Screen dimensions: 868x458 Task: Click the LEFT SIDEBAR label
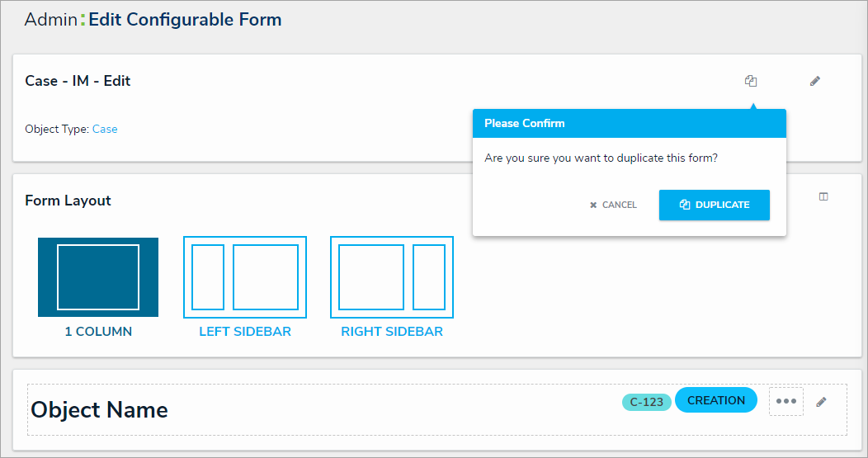[x=245, y=332]
